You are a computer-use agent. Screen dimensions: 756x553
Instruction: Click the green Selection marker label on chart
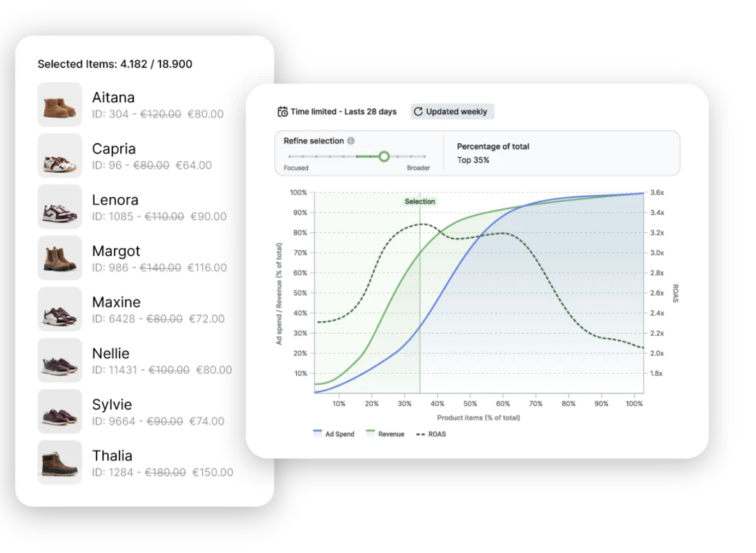420,202
